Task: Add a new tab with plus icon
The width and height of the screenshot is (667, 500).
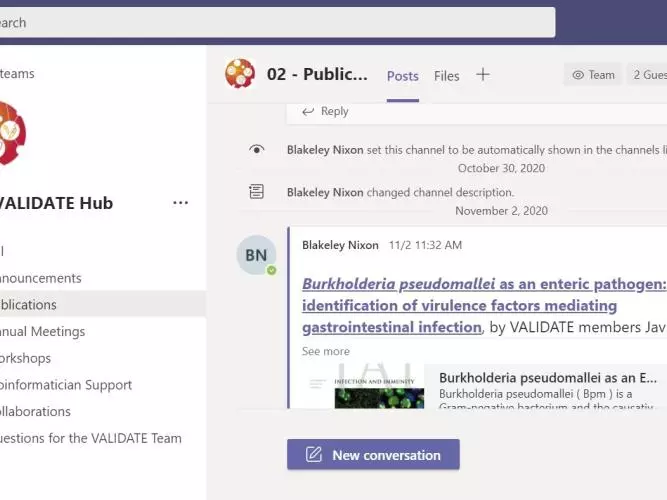Action: [x=483, y=75]
